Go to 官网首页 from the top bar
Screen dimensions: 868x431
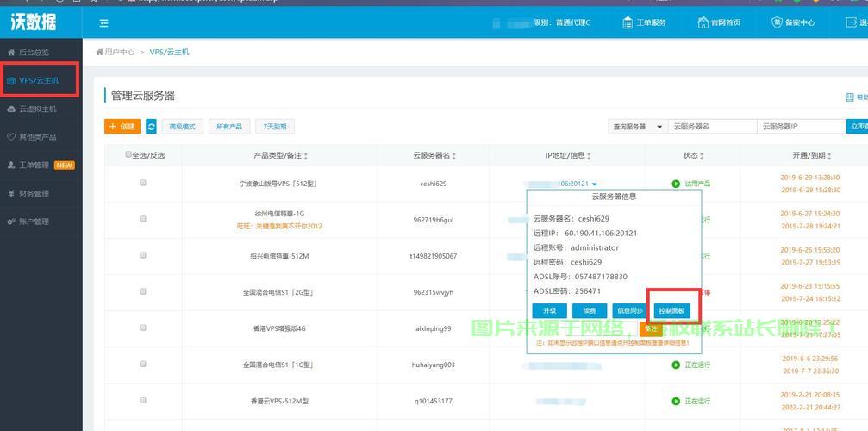[x=719, y=22]
